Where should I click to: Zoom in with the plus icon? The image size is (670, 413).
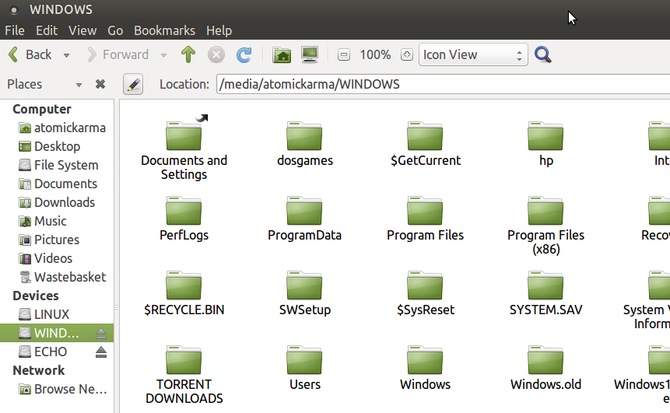coord(407,55)
